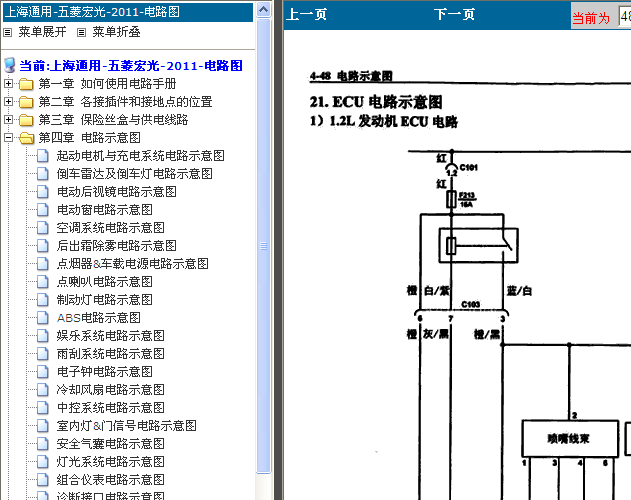631x500 pixels.
Task: Click the sidebar vertical scrollbar thumb
Action: click(264, 246)
